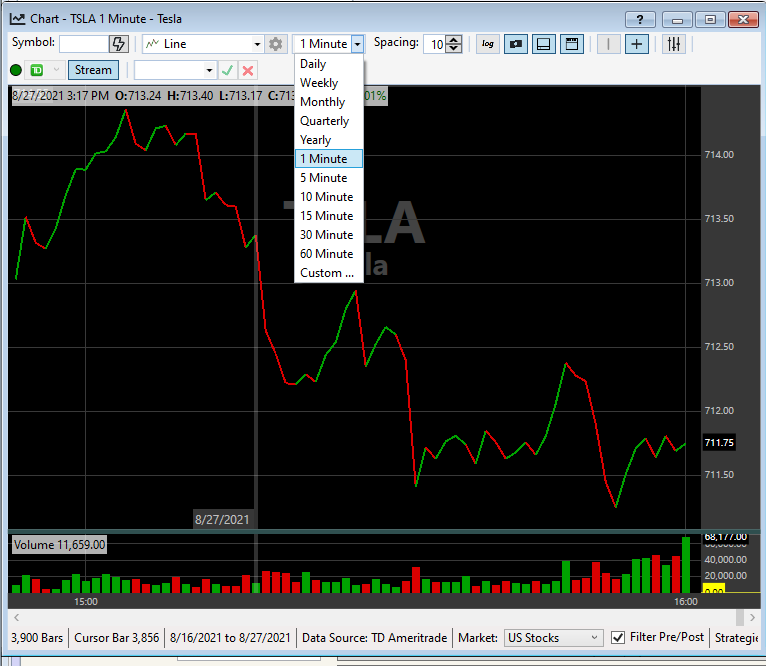
Task: Toggle the vertical cursor line tool
Action: (608, 44)
